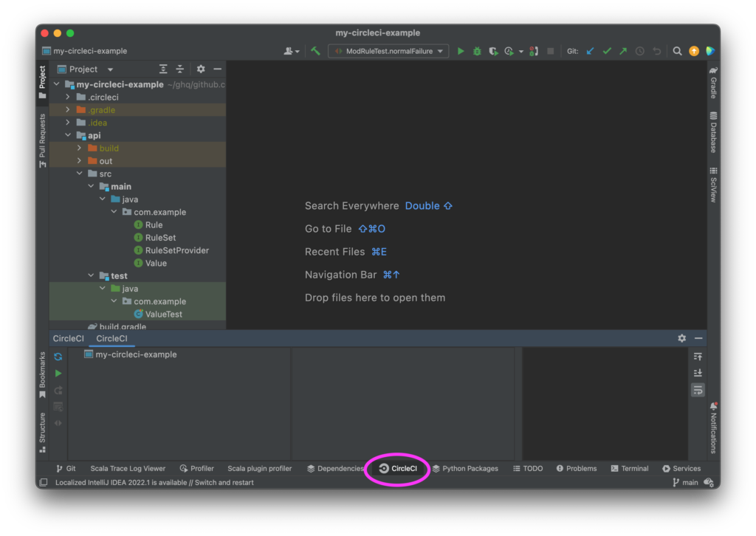Screen dimensions: 756x536
Task: Toggle the Notifications sidebar button
Action: pyautogui.click(x=714, y=428)
